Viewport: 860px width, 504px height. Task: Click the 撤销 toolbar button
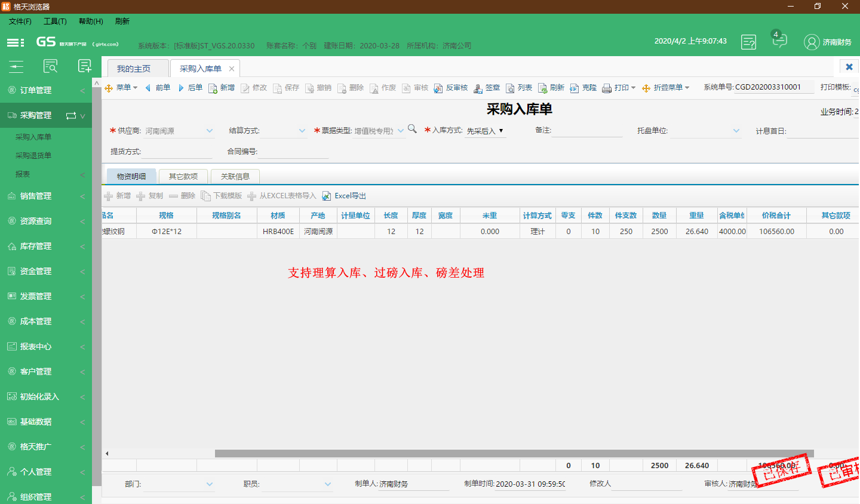[x=318, y=88]
